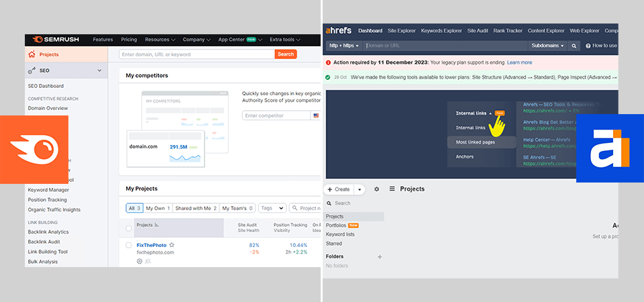The height and width of the screenshot is (302, 644).
Task: Select the My Team's tab
Action: tap(237, 208)
